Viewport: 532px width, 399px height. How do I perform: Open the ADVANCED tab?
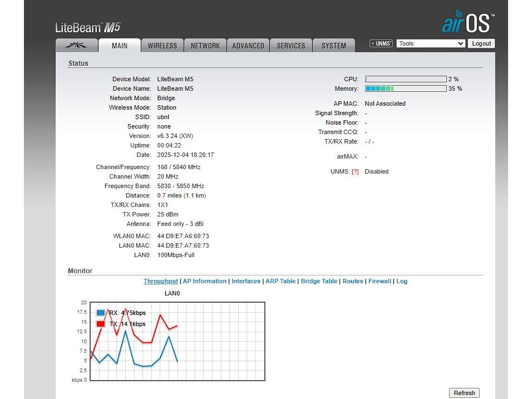tap(248, 46)
